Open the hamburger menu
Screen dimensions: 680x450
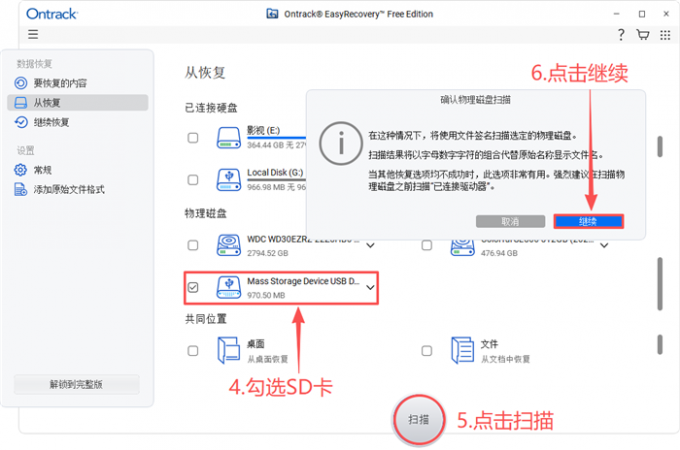coord(33,34)
